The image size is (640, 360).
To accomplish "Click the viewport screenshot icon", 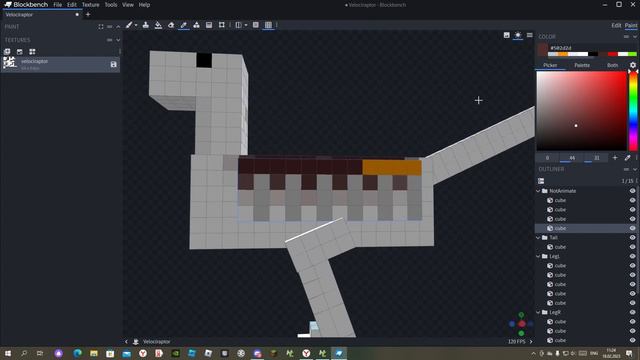I will [x=507, y=35].
